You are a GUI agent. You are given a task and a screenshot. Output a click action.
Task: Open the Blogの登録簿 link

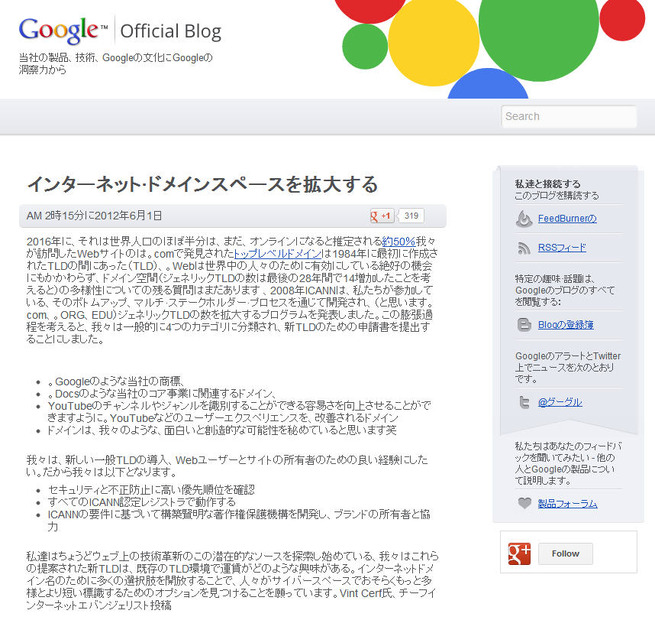566,325
